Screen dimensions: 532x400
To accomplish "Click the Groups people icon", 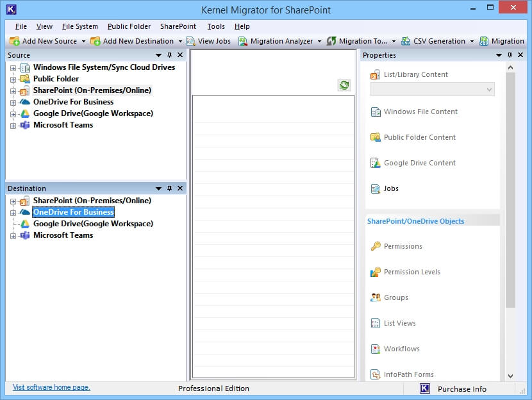I will 375,297.
